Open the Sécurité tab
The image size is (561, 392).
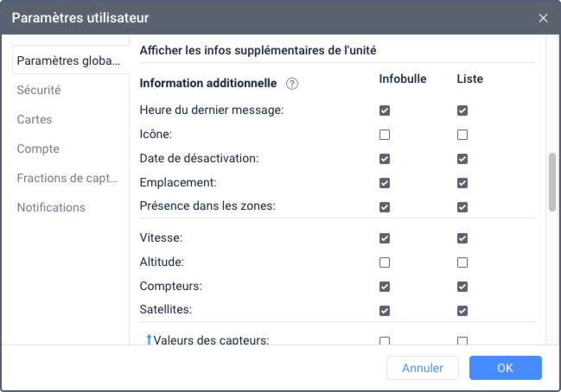[x=39, y=90]
